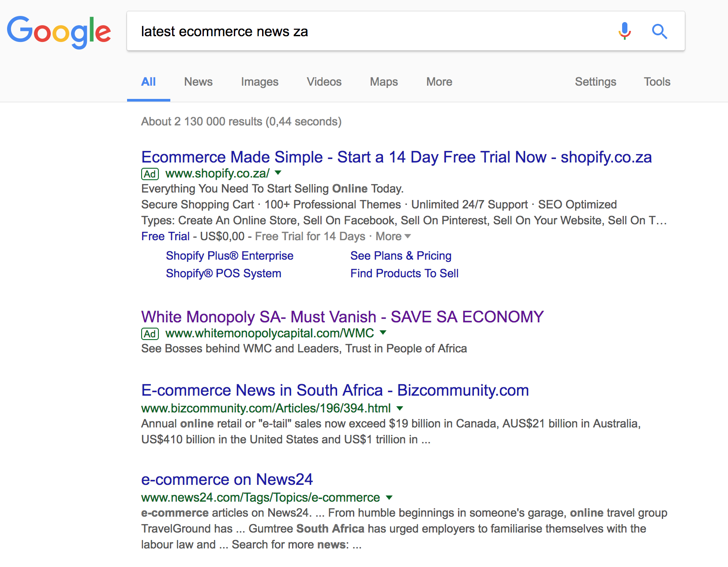Screen dimensions: 728x567
Task: Click the blue magnifier search icon
Action: point(660,31)
